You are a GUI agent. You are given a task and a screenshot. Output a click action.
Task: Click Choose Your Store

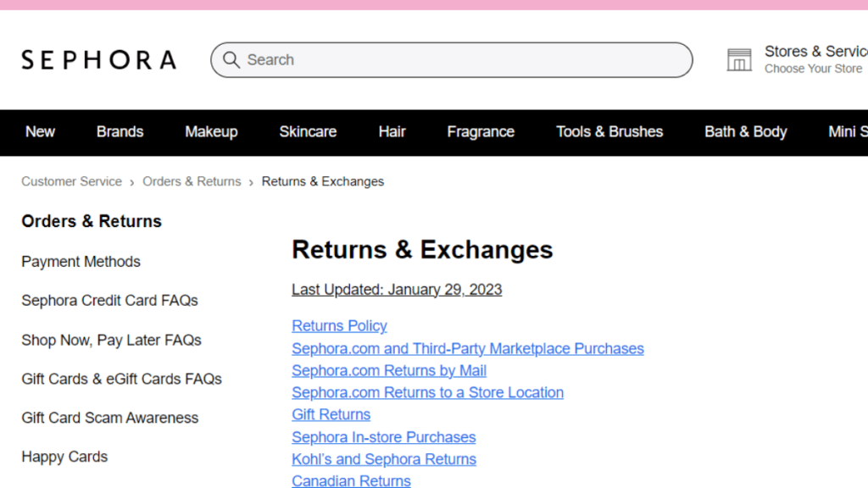(x=814, y=69)
